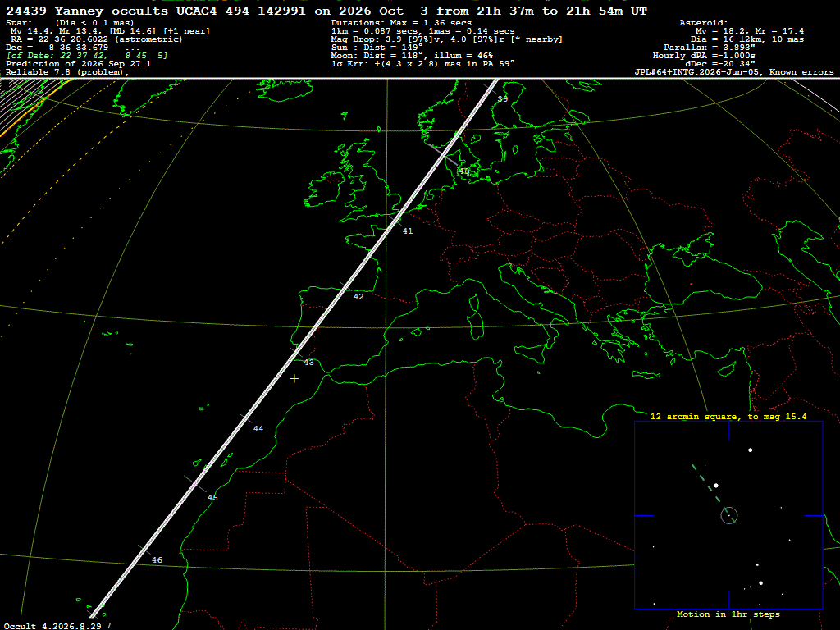Click the dashed asteroid motion track
This screenshot has height=630, width=840.
[713, 491]
